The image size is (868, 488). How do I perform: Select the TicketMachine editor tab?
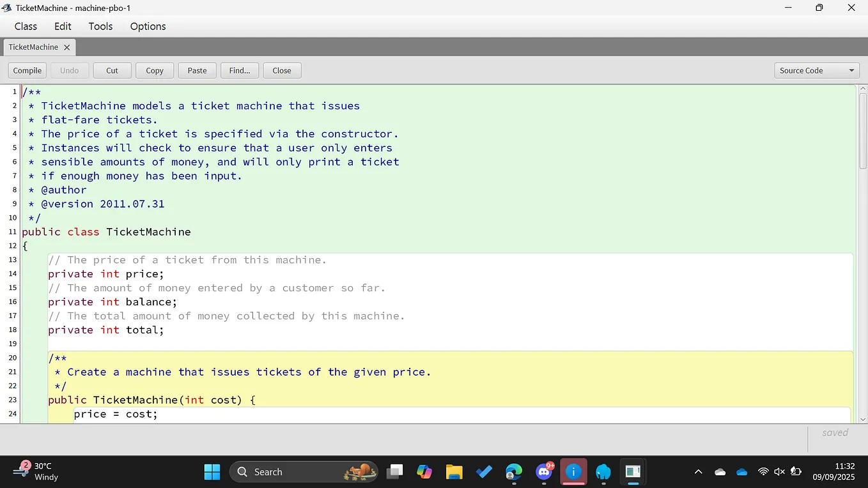[34, 47]
